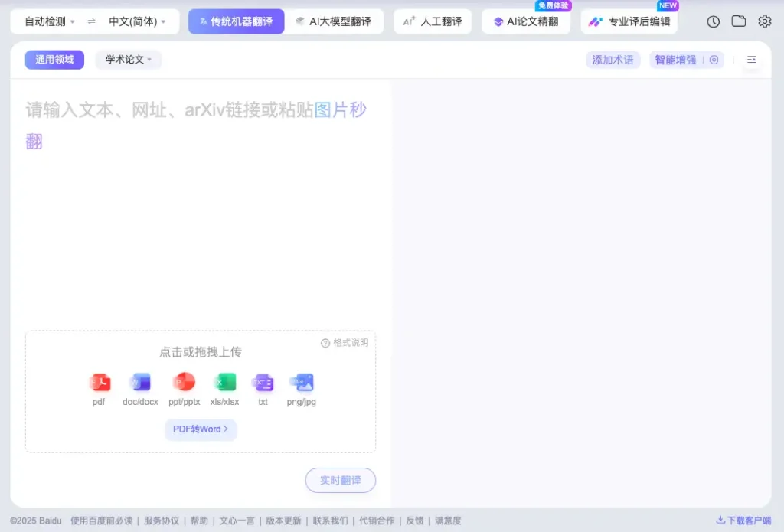Click the 下载客户端 download icon
This screenshot has height=532, width=784.
point(720,520)
